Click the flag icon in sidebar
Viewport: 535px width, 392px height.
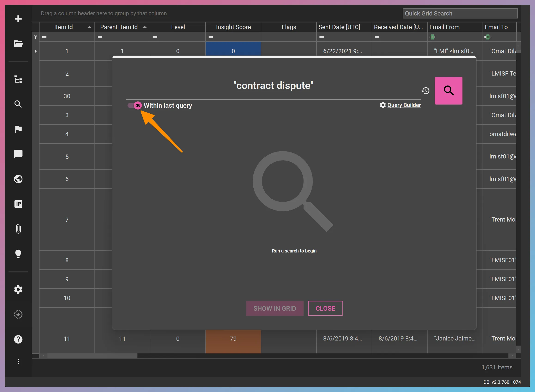[18, 129]
